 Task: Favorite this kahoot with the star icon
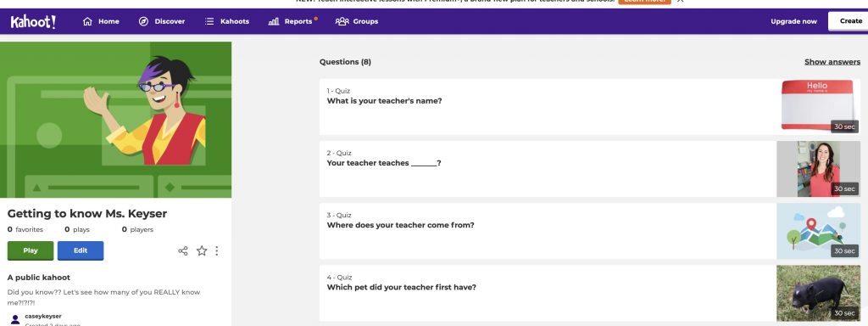pos(202,251)
